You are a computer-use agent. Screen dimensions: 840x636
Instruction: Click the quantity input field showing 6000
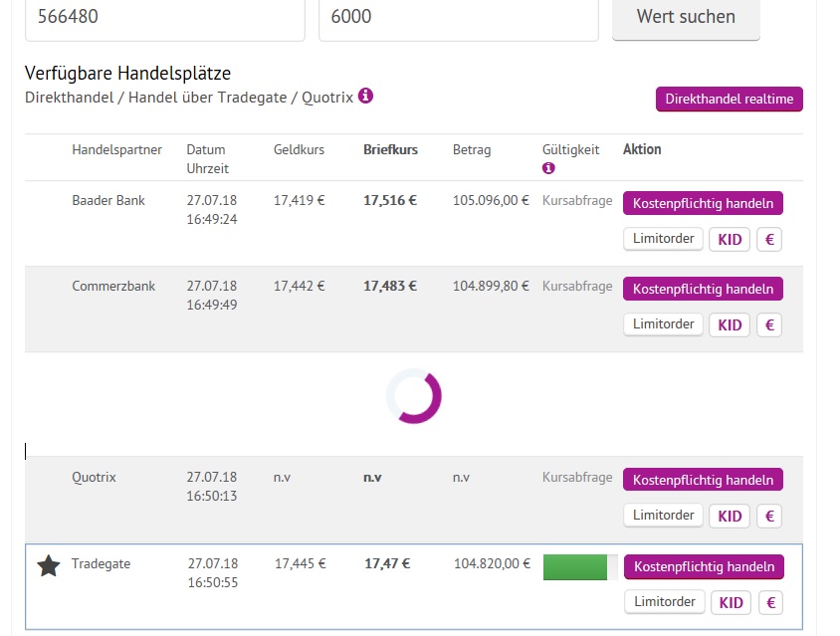click(x=458, y=16)
